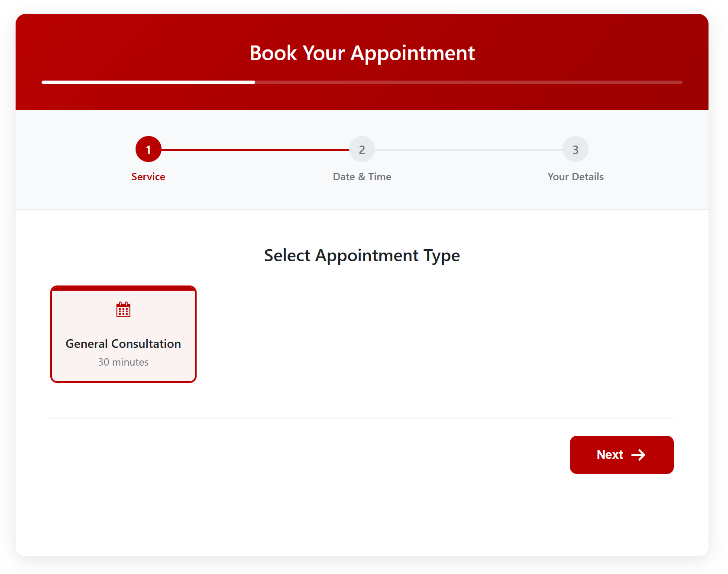Viewport: 728px width, 574px height.
Task: Click the red connector line between steps 1 and 2
Action: point(256,150)
